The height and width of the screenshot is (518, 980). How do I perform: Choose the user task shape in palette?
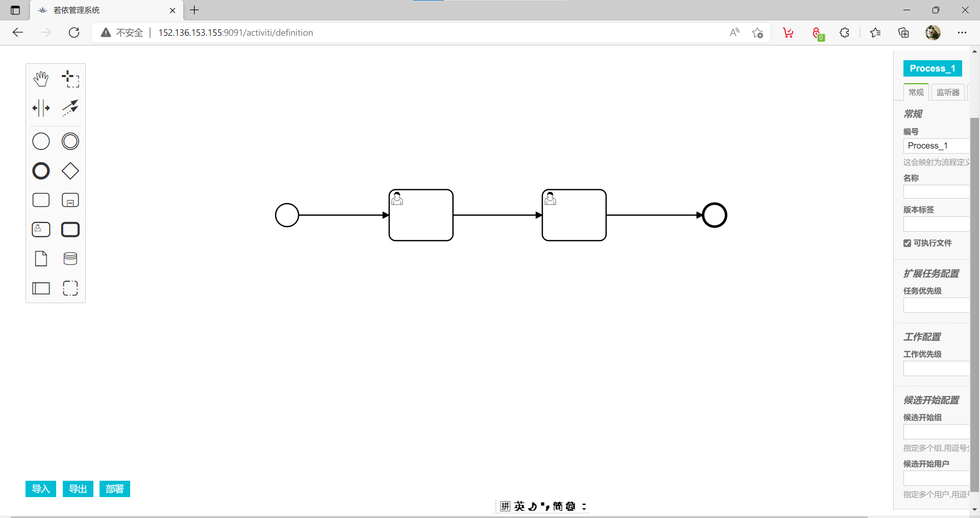click(x=41, y=230)
